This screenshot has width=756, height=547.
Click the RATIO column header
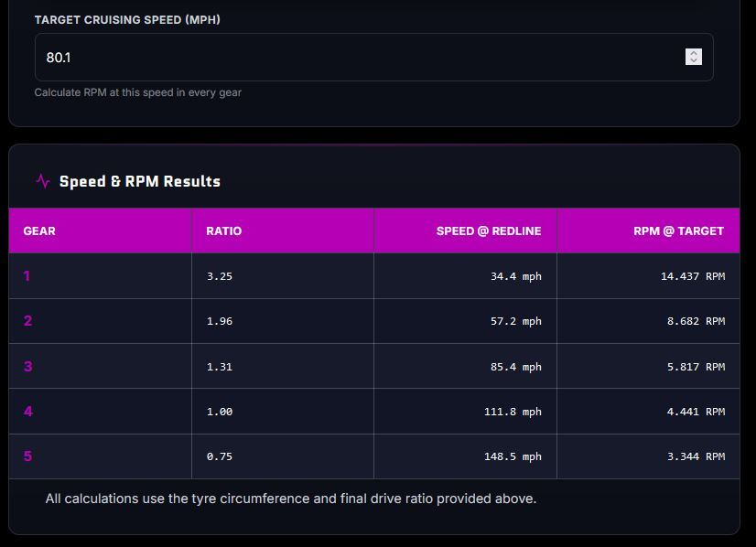224,231
